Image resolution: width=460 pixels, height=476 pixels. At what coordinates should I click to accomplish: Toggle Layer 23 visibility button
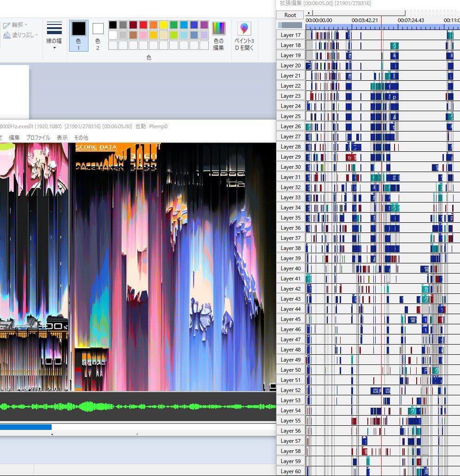[x=290, y=95]
